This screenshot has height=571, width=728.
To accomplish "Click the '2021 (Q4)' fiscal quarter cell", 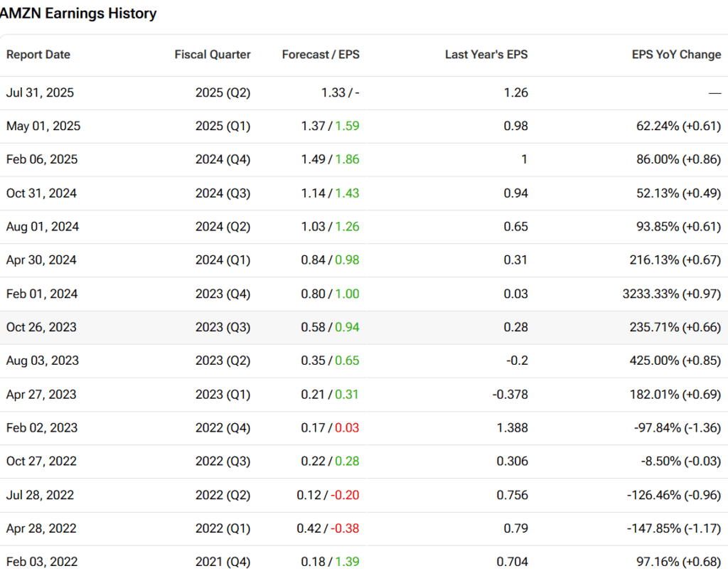I will pyautogui.click(x=223, y=562).
